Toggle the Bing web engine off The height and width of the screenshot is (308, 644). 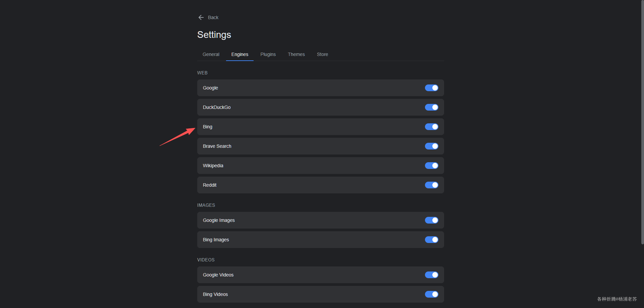(x=431, y=127)
